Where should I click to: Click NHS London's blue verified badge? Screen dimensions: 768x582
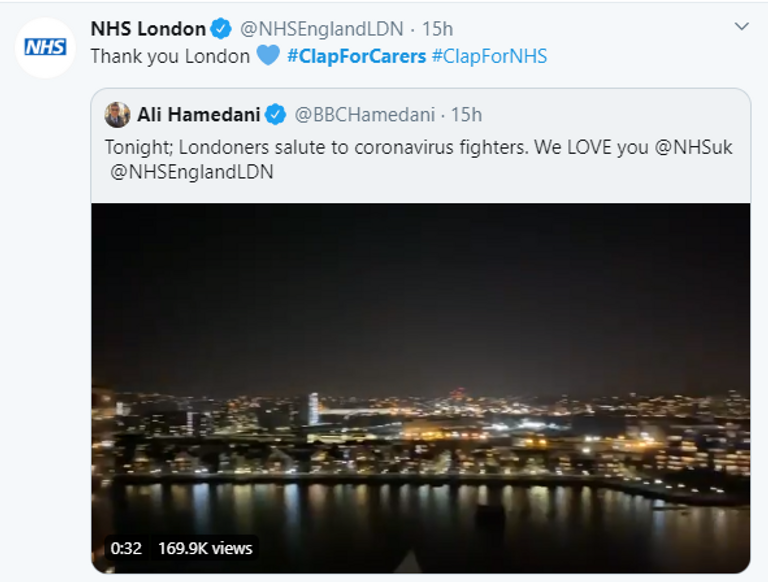pyautogui.click(x=221, y=29)
